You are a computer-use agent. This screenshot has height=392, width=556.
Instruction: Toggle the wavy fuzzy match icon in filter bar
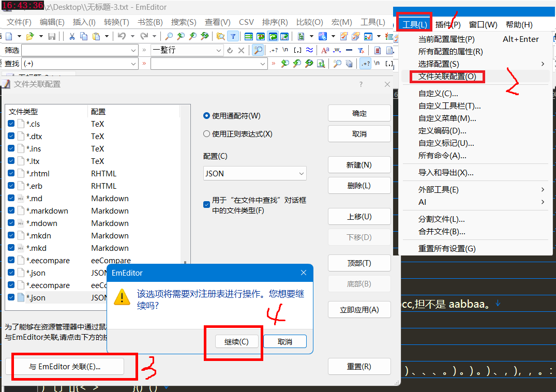[310, 50]
